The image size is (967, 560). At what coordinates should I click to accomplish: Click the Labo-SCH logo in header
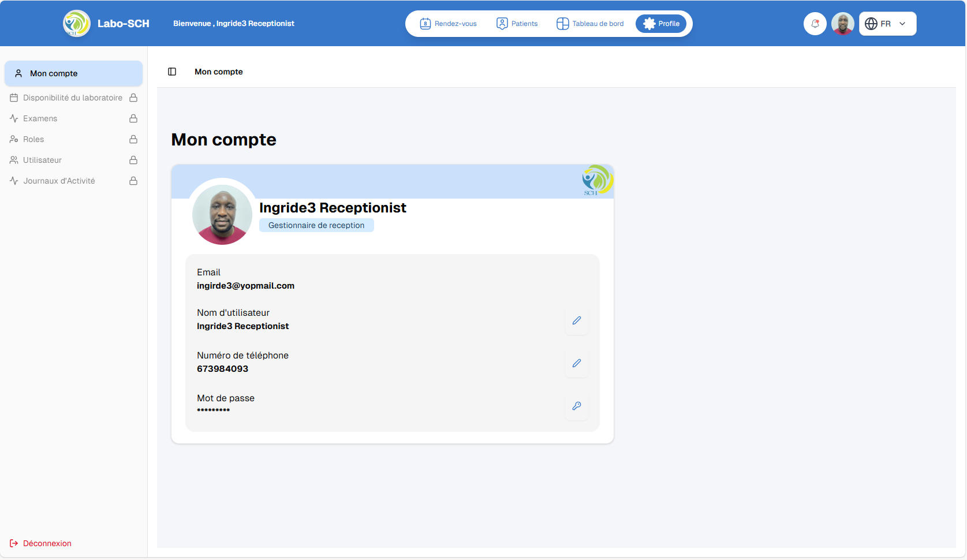pos(77,24)
